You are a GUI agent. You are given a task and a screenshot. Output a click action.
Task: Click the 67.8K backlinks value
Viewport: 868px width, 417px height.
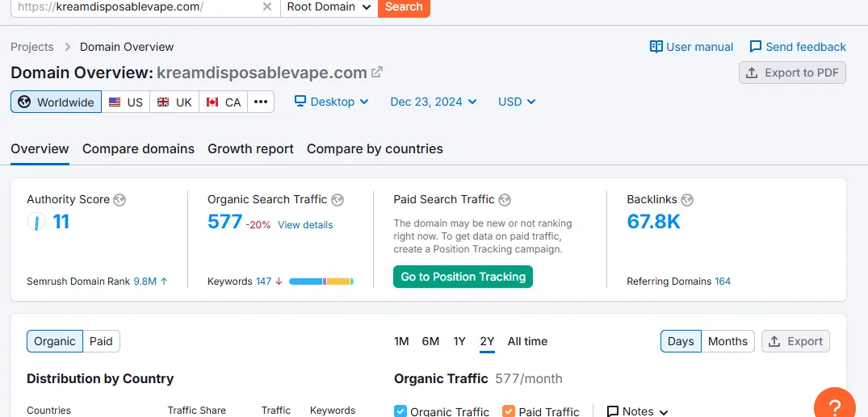(653, 222)
